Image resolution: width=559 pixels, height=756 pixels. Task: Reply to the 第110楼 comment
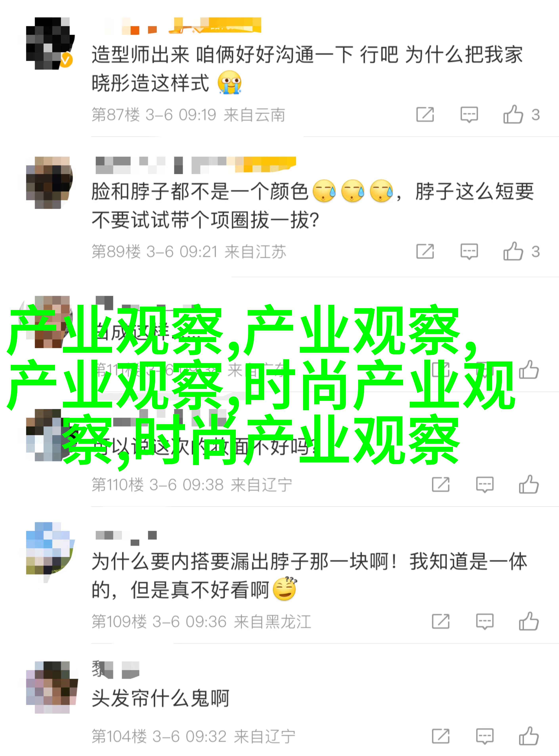[x=485, y=484]
